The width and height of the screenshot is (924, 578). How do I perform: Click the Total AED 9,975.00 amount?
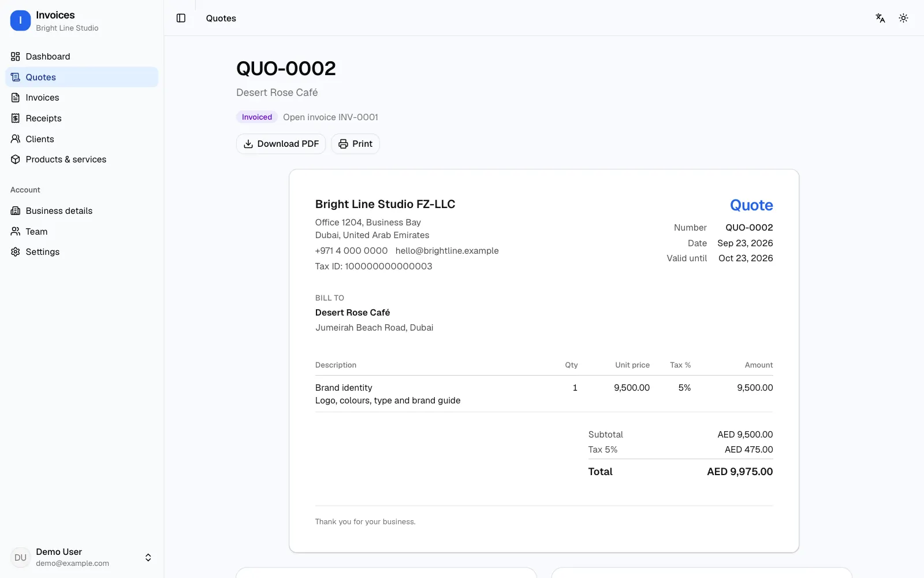point(740,472)
